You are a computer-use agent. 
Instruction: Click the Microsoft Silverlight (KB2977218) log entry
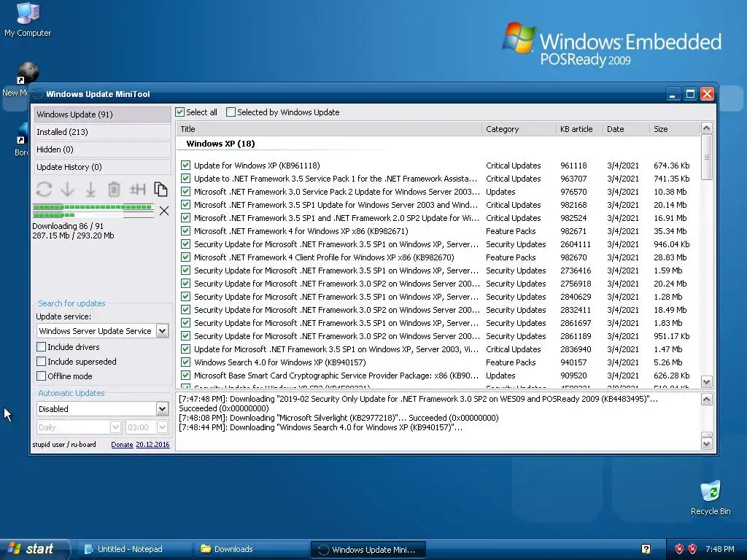(x=338, y=418)
